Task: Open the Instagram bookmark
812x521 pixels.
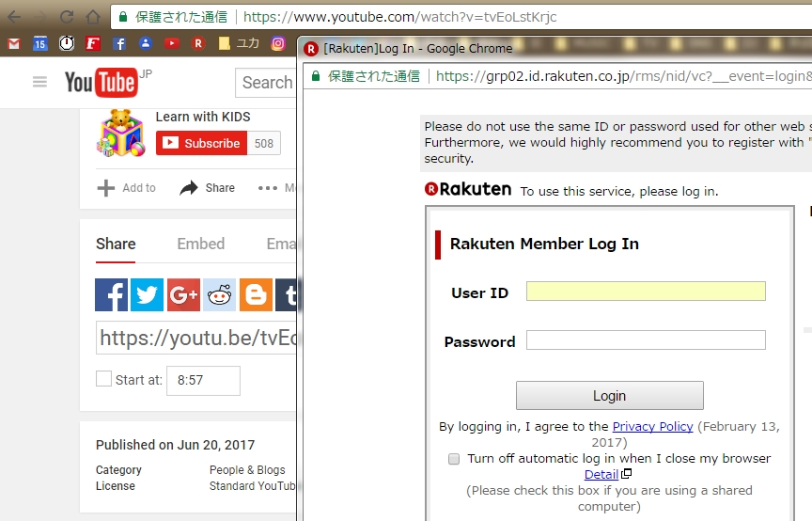Action: point(278,43)
